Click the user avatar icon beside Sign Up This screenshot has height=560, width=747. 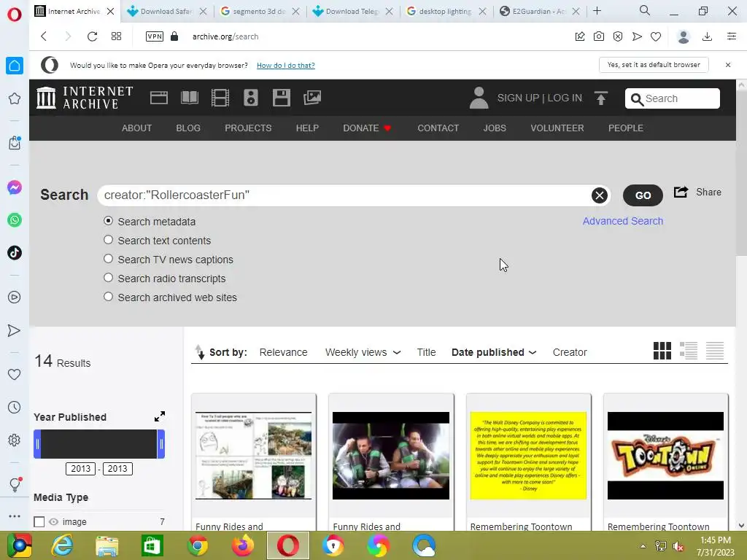click(x=479, y=98)
